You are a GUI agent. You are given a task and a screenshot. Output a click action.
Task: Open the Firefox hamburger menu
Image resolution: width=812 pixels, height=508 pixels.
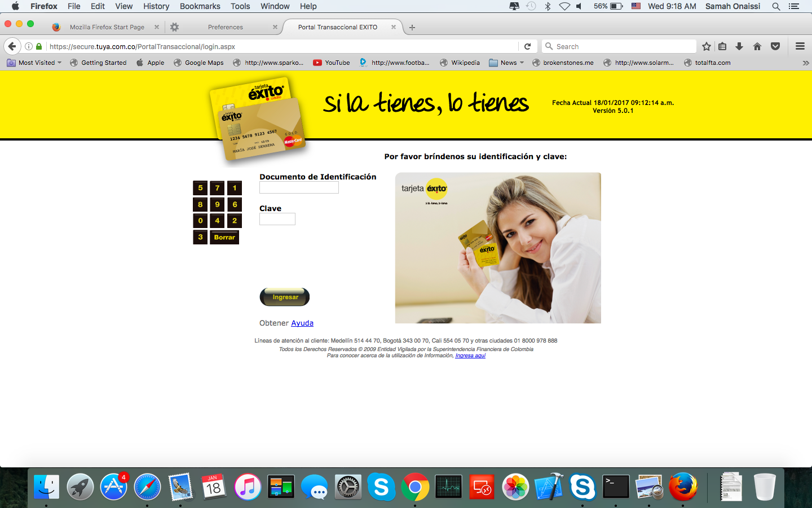click(800, 46)
